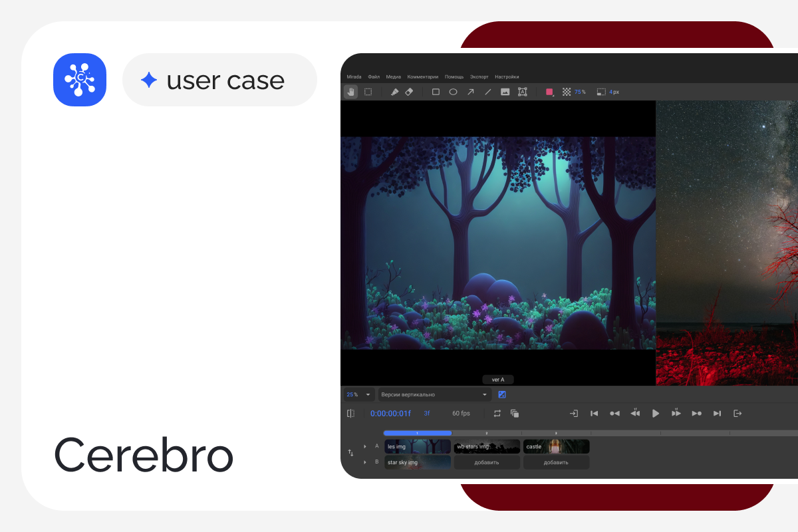798x532 pixels.
Task: Choose the ellipse shape tool
Action: 453,92
